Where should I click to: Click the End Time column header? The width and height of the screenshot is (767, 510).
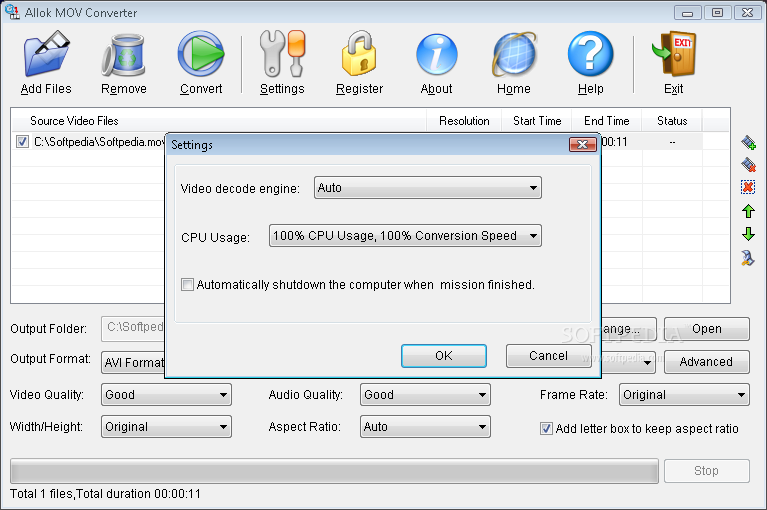click(607, 121)
